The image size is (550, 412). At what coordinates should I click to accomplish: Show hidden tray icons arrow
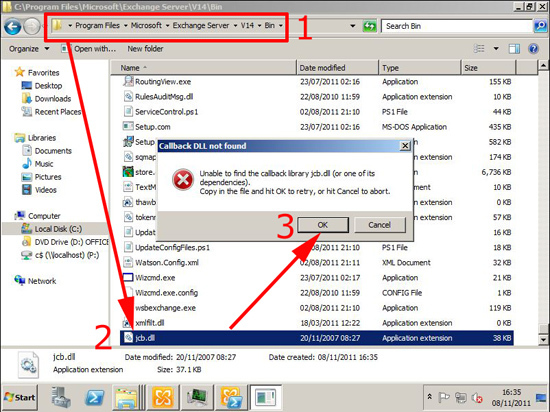[x=430, y=397]
